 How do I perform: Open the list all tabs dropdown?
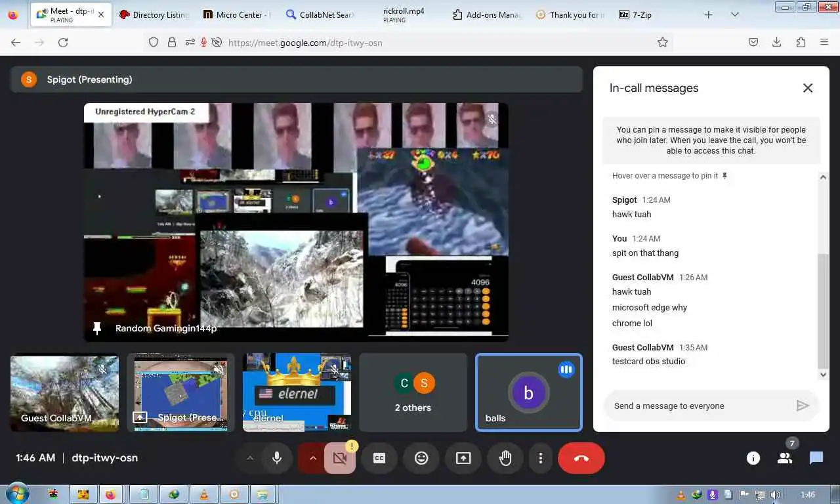point(734,14)
